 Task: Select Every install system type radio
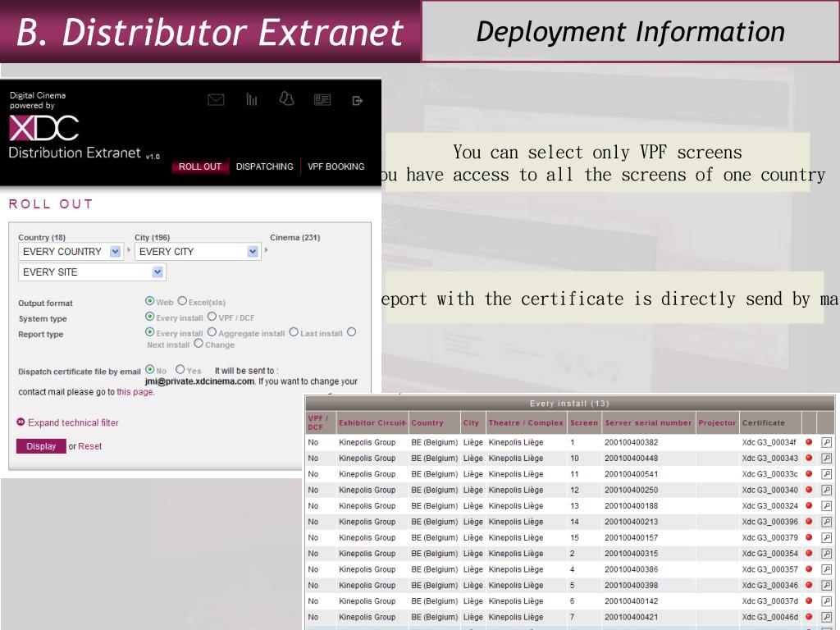(x=150, y=317)
